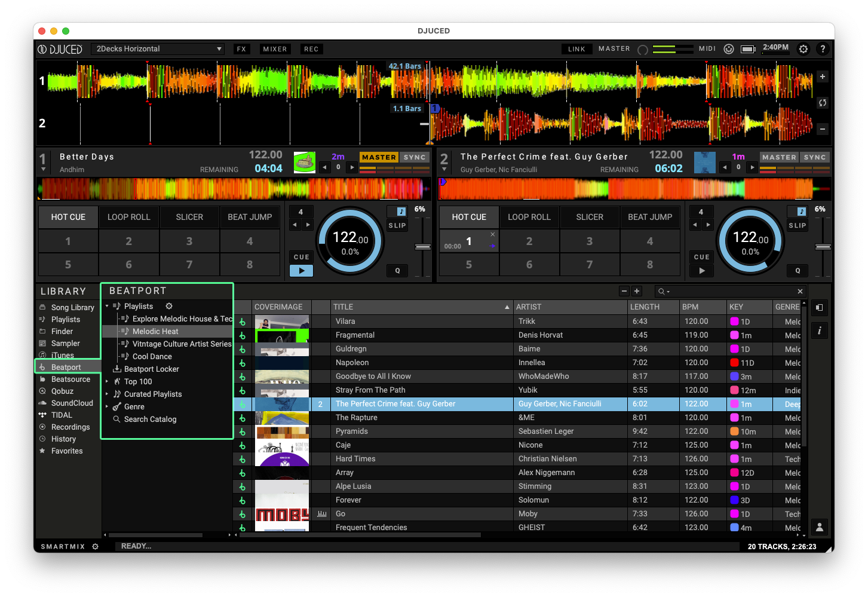Viewport: 868px width, 597px height.
Task: Open the MIXER view
Action: click(x=275, y=49)
